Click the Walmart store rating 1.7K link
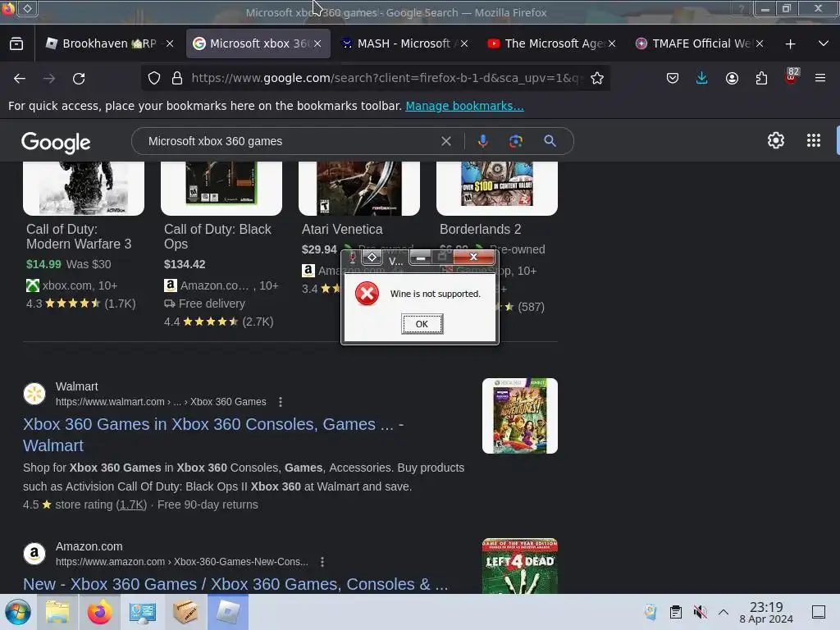The width and height of the screenshot is (840, 630). (x=131, y=504)
